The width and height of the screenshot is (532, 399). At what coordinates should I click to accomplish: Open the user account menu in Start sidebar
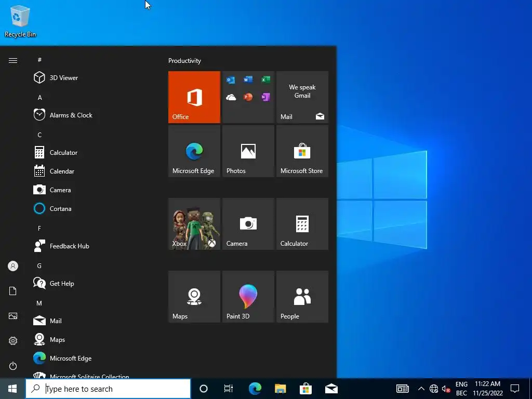click(13, 266)
